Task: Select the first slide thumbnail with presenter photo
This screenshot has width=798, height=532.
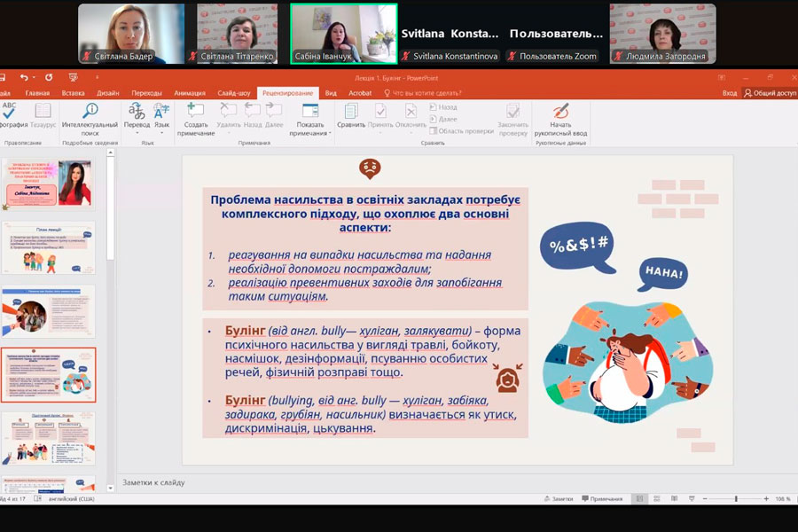Action: point(49,184)
